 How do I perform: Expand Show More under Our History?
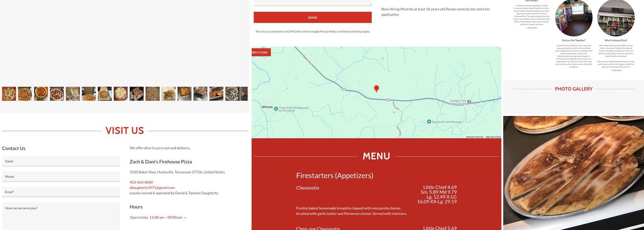pyautogui.click(x=531, y=28)
